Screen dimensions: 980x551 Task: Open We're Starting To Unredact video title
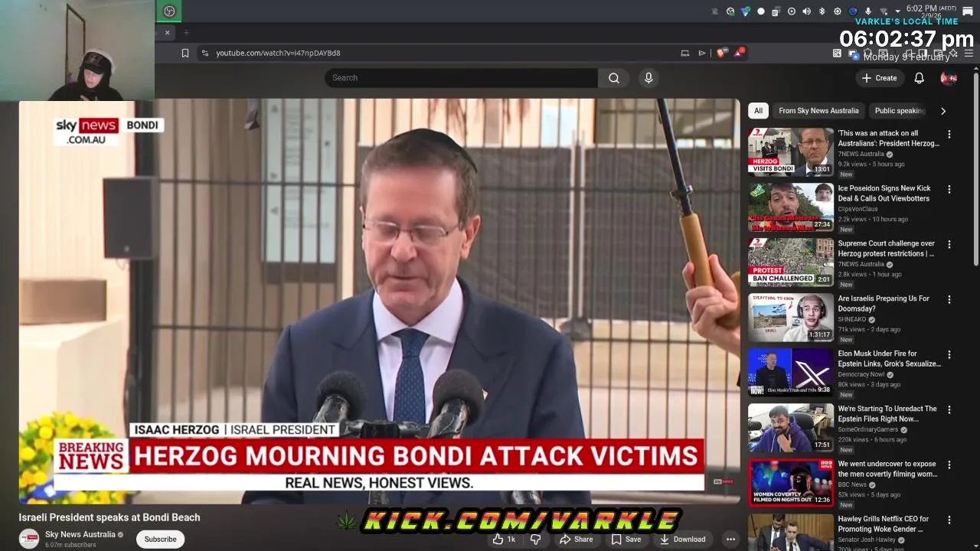[x=887, y=414]
